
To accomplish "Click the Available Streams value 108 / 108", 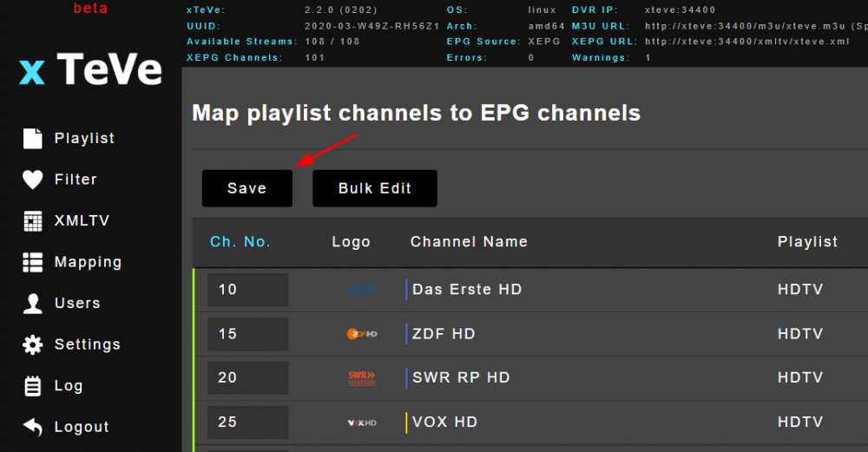I will pyautogui.click(x=332, y=42).
